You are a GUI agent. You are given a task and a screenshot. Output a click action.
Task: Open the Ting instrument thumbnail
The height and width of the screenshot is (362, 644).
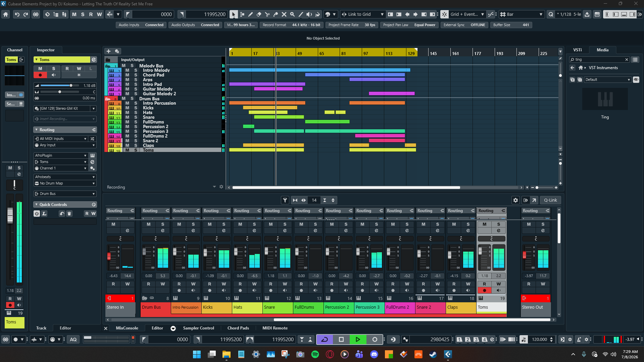(x=605, y=99)
